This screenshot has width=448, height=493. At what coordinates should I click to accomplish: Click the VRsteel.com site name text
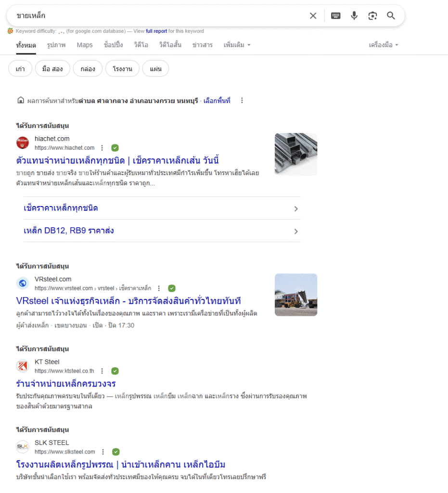(x=53, y=279)
